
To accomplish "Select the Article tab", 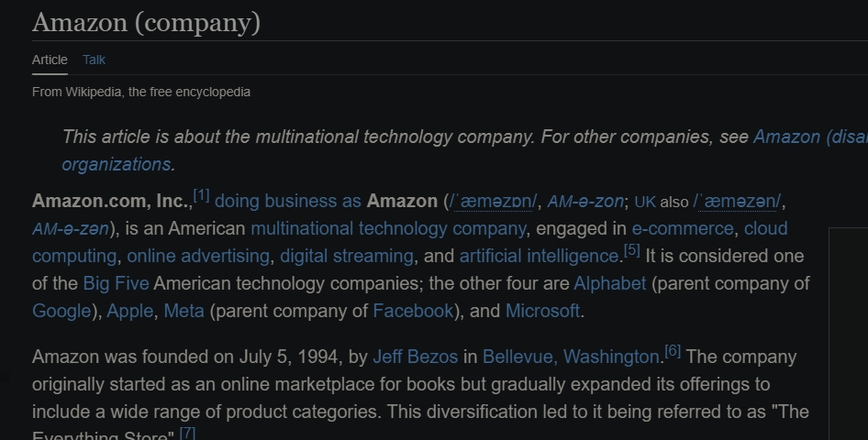I will (50, 60).
